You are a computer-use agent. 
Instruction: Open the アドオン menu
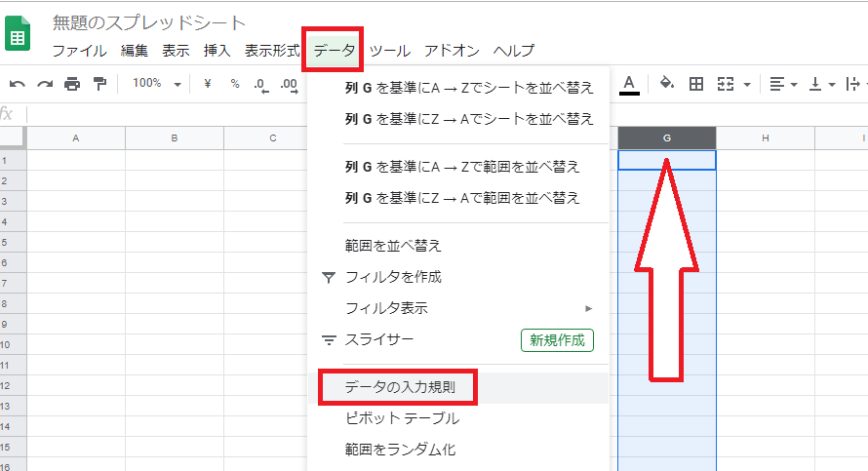click(452, 51)
